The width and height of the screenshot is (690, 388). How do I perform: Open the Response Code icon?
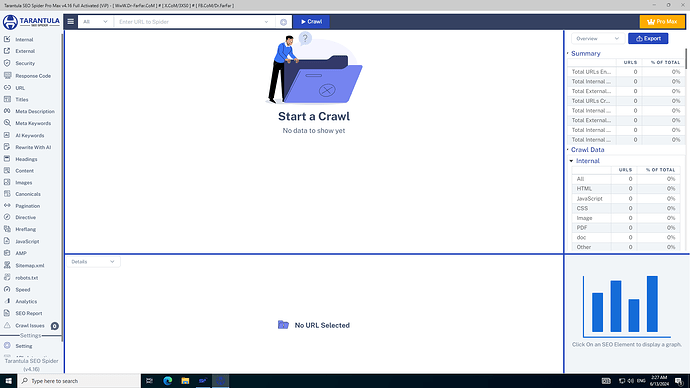tap(7, 75)
